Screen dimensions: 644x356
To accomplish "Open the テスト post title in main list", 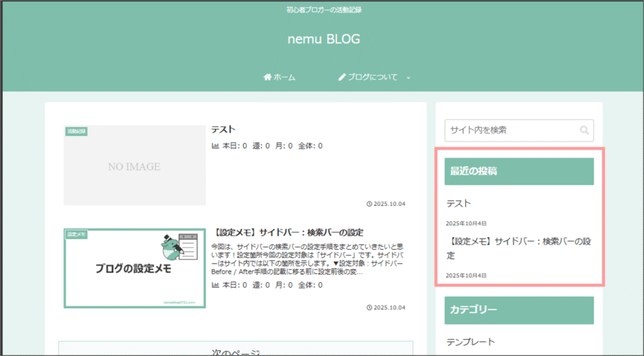I will pos(223,130).
